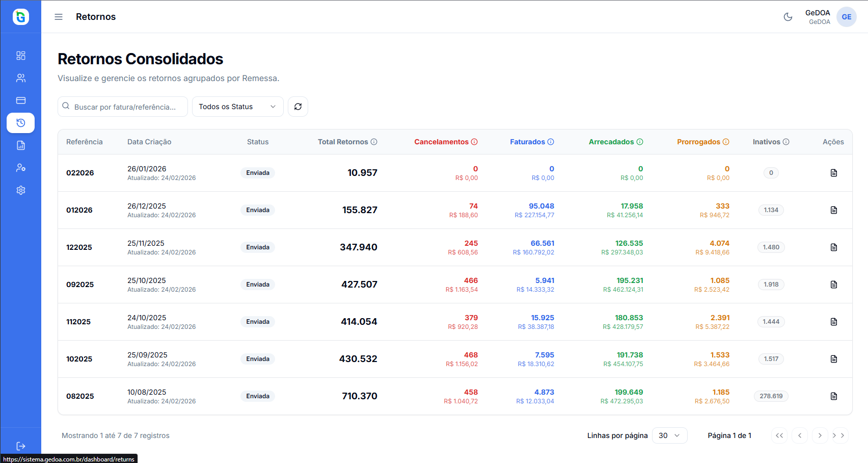The width and height of the screenshot is (868, 463).
Task: Open the GE user avatar menu
Action: click(846, 17)
